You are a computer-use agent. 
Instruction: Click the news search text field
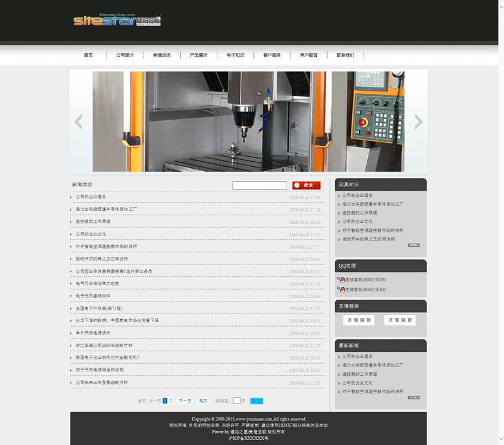pos(260,185)
